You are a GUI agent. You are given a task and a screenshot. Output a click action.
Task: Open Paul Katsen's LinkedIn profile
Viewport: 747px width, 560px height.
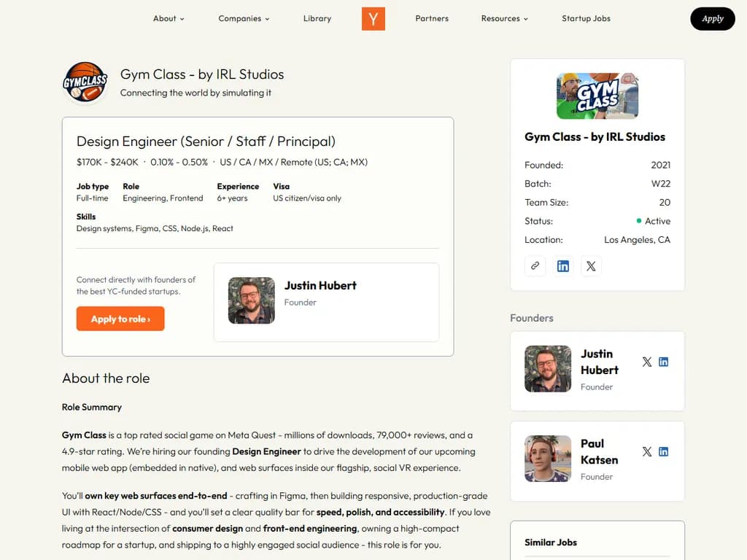[x=664, y=451]
